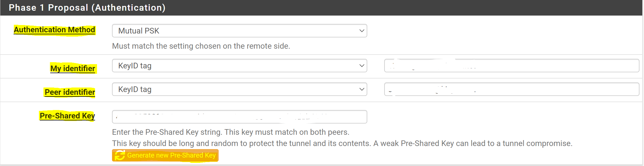The width and height of the screenshot is (644, 166).
Task: Click the Mutual PSK dropdown chevron arrow
Action: point(362,31)
